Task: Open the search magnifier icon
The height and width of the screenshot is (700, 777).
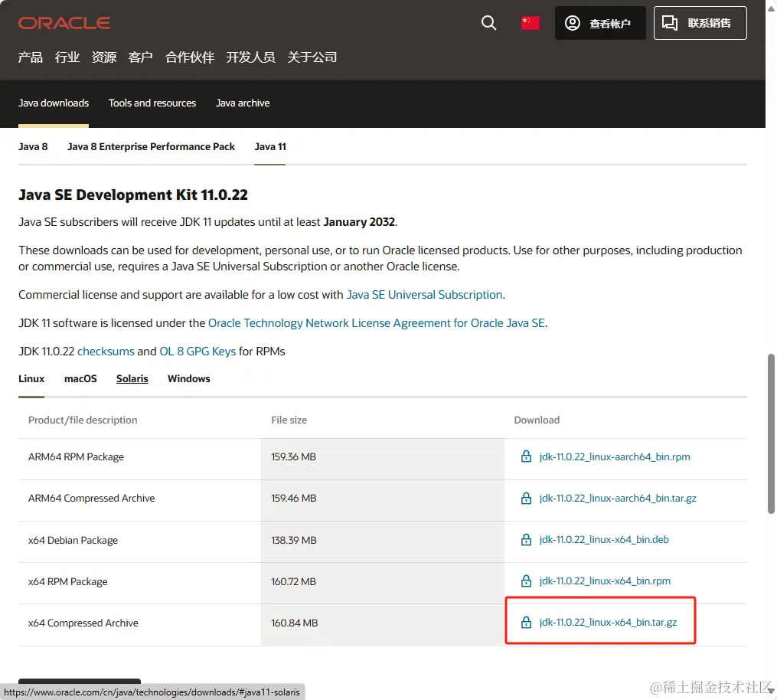Action: (488, 23)
